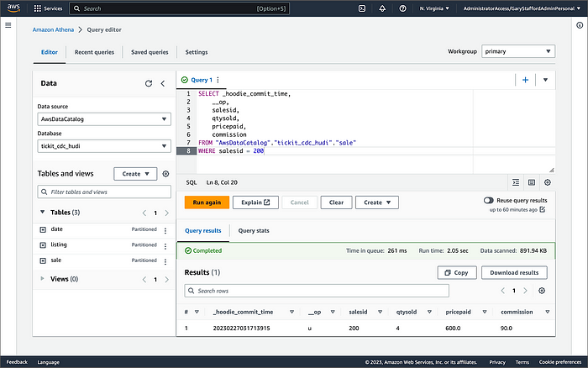Select the Query 1 tab
The height and width of the screenshot is (368, 588).
point(202,80)
